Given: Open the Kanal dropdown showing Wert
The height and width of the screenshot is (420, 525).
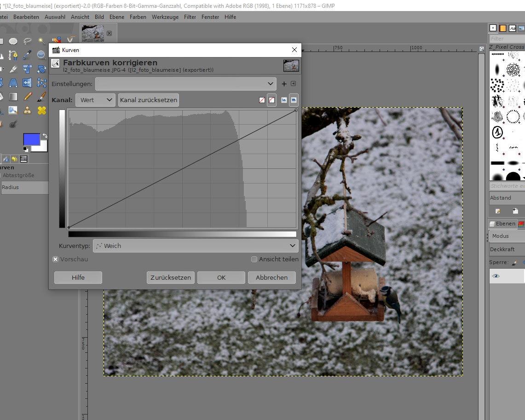Looking at the screenshot, I should tap(95, 100).
